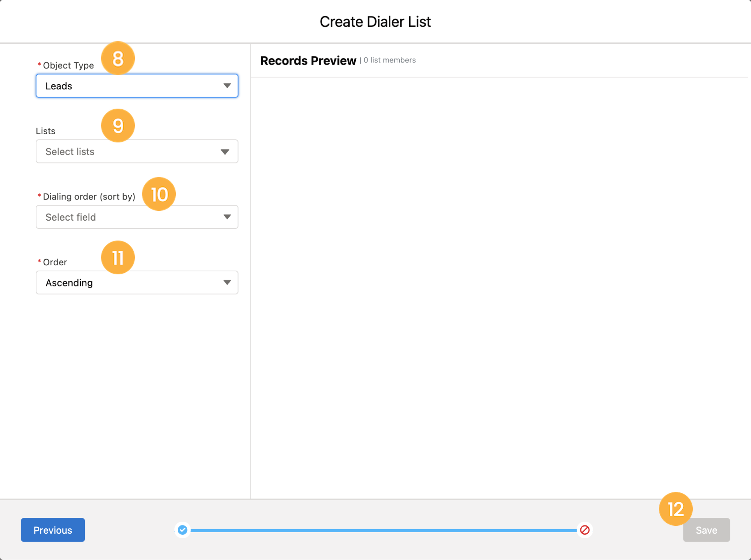The height and width of the screenshot is (560, 751).
Task: Click the Create Dialer List title
Action: [x=375, y=21]
